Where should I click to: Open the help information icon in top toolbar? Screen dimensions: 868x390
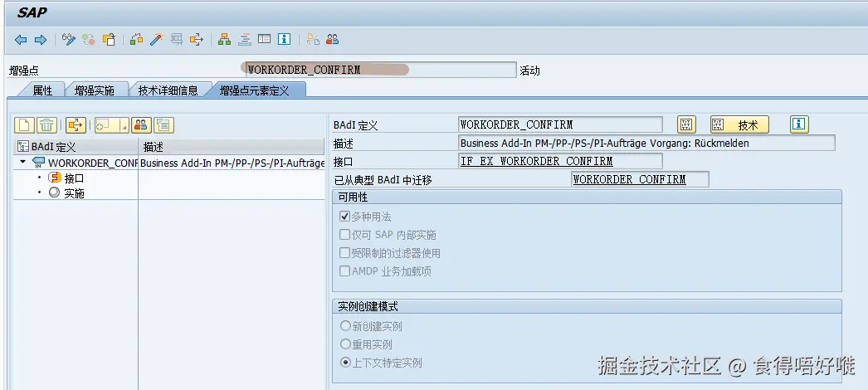pyautogui.click(x=285, y=40)
